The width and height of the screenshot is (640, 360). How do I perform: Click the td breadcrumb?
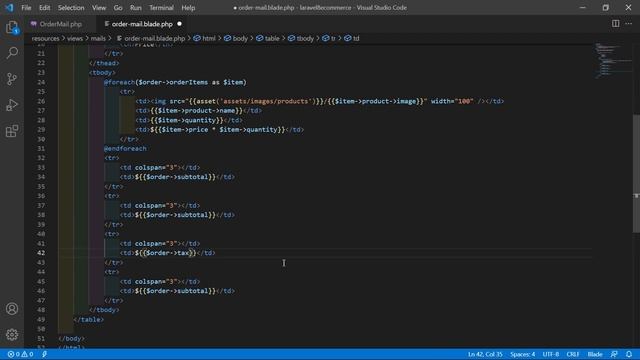(352, 38)
